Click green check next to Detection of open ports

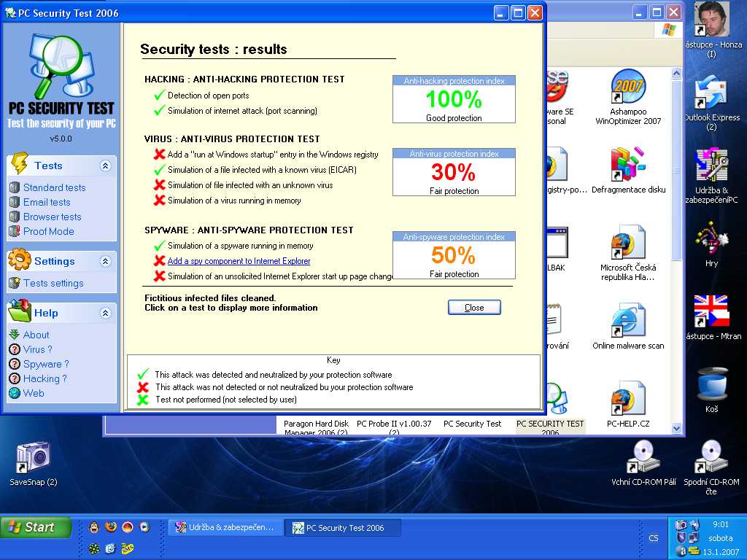point(159,96)
